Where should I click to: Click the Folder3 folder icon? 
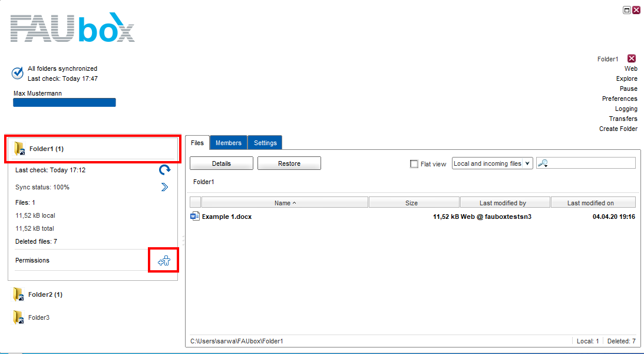(18, 317)
